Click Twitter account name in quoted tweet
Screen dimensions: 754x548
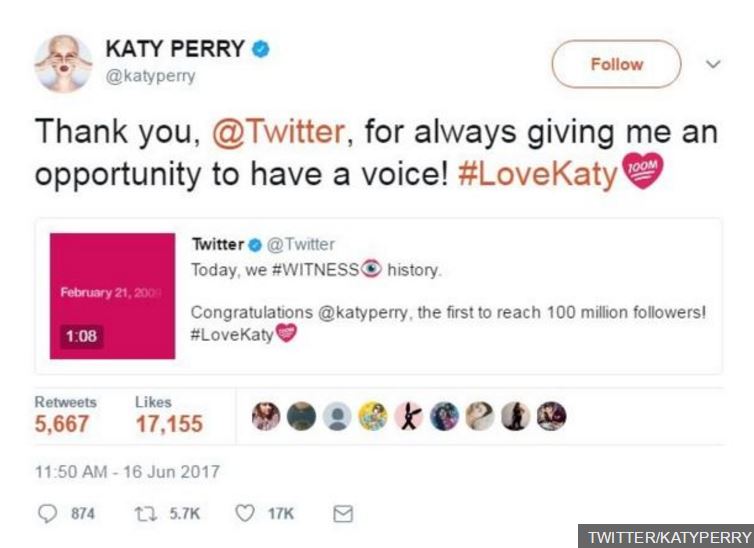click(218, 244)
